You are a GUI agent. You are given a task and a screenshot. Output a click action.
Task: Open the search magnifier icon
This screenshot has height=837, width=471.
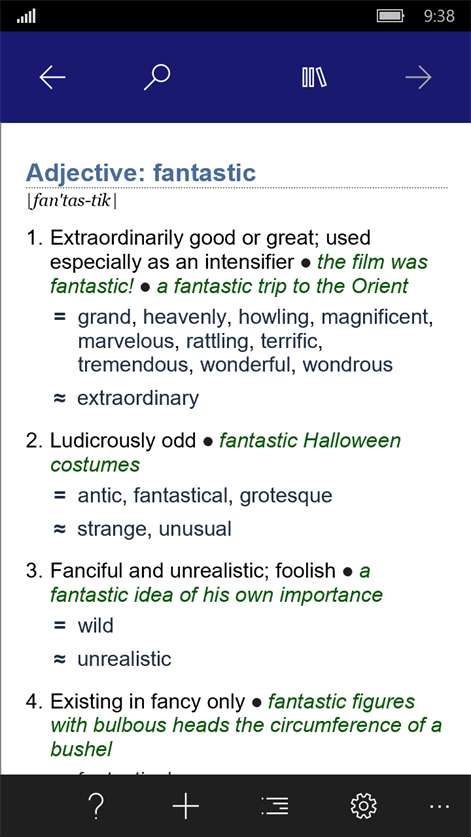pyautogui.click(x=156, y=77)
